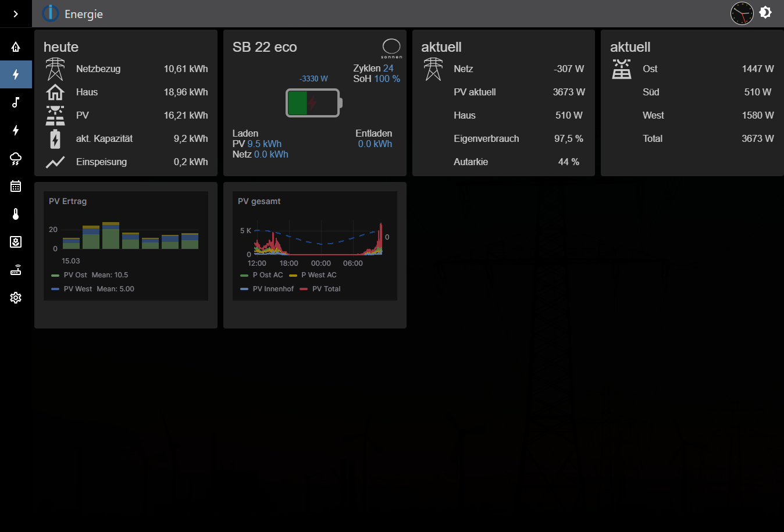Click the tallest bar in PV Ertrag chart

(x=111, y=235)
